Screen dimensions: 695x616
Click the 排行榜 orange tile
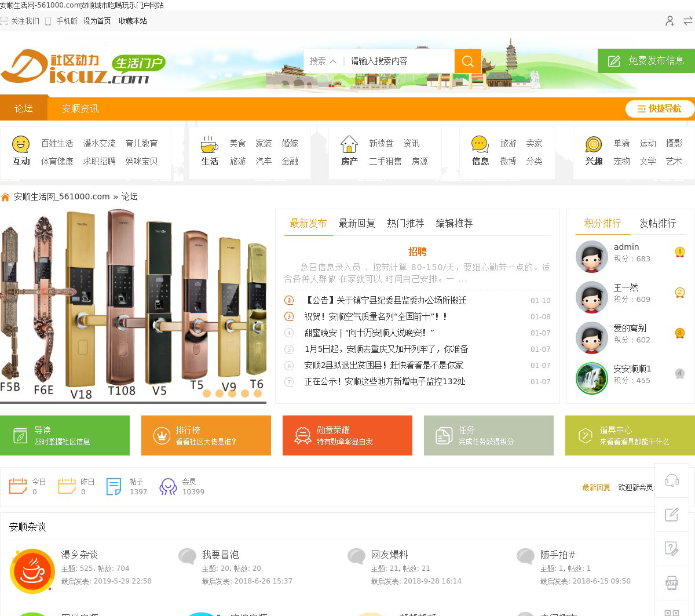pos(206,435)
